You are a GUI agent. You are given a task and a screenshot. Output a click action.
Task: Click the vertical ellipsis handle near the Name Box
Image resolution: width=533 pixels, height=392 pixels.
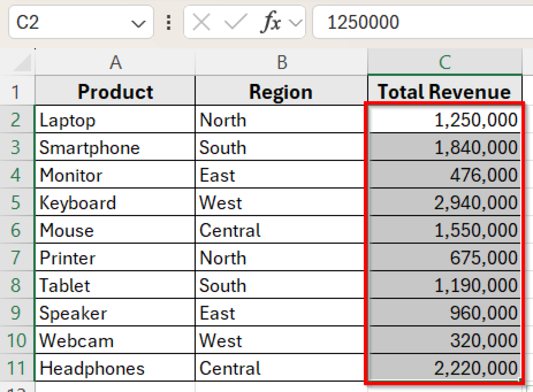(x=169, y=22)
